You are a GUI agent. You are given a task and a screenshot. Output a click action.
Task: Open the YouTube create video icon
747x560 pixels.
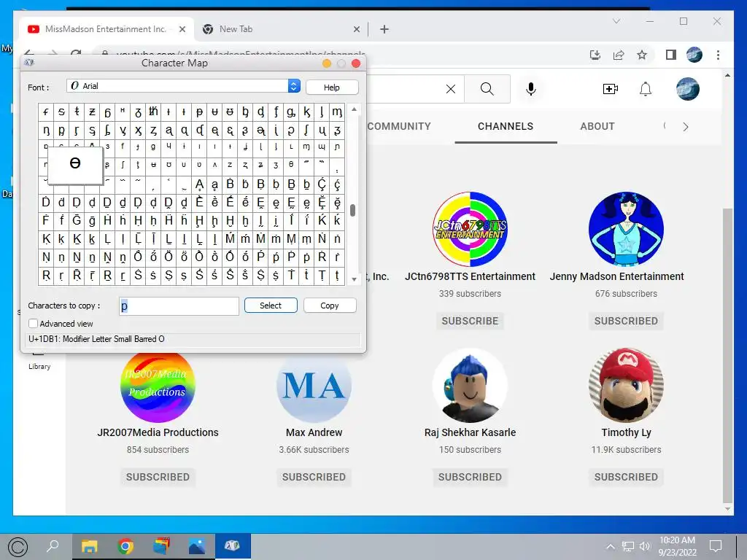(x=611, y=88)
